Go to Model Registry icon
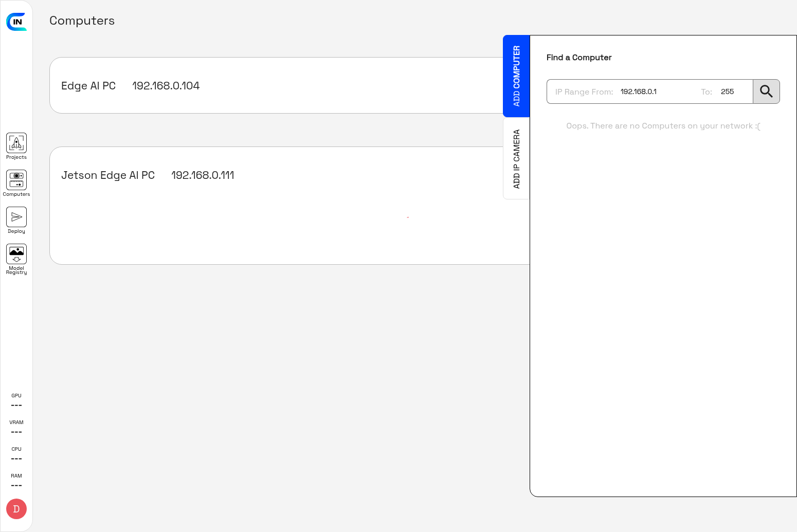This screenshot has width=797, height=532. (16, 254)
